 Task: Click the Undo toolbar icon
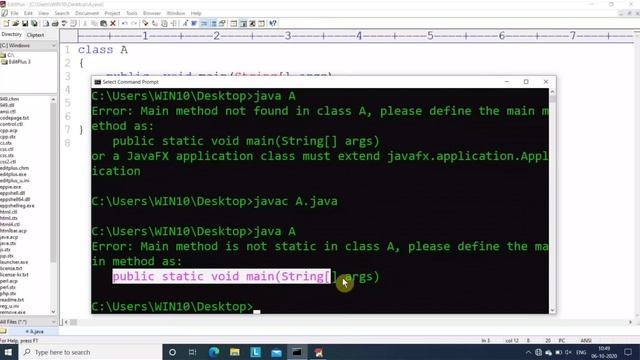tap(124, 24)
